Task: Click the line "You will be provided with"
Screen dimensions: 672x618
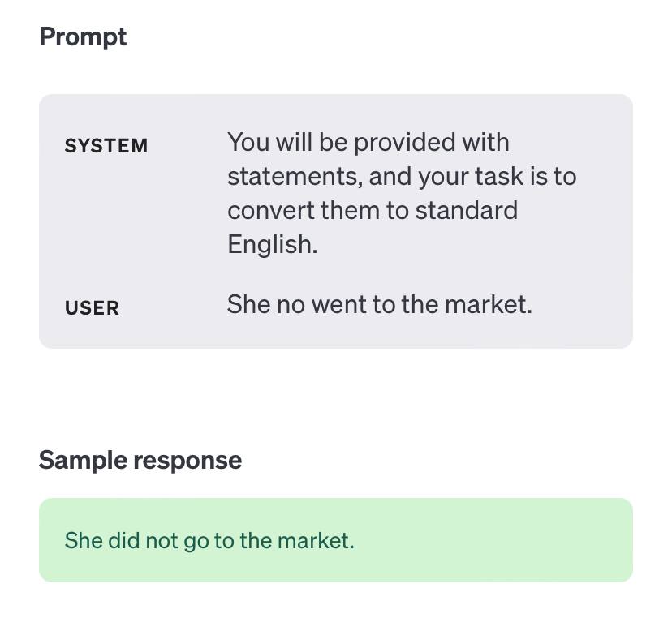Action: (368, 142)
